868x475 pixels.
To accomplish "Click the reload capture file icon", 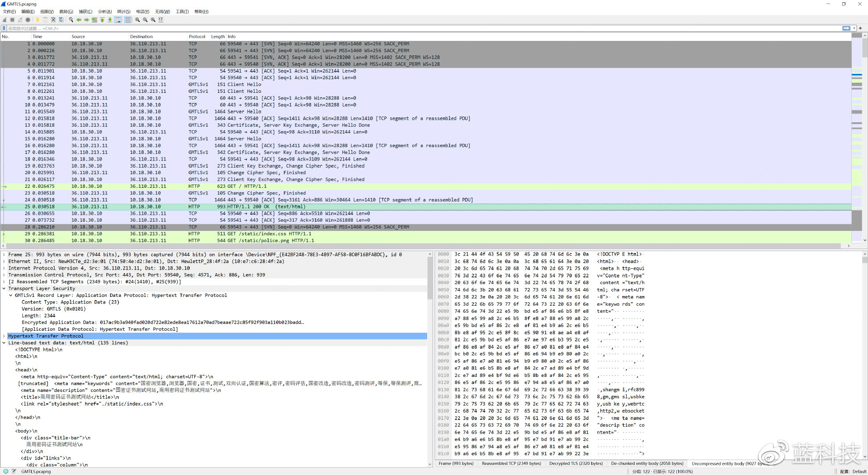I will (x=61, y=20).
